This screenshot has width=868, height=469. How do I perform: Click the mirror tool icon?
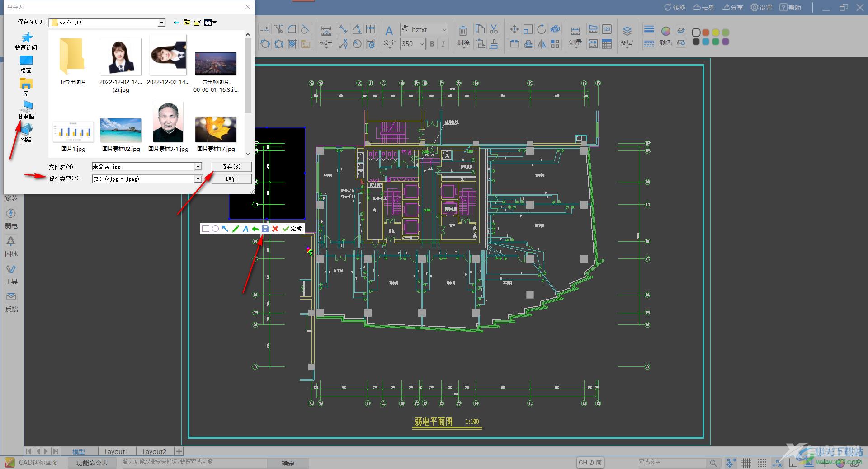coord(542,44)
